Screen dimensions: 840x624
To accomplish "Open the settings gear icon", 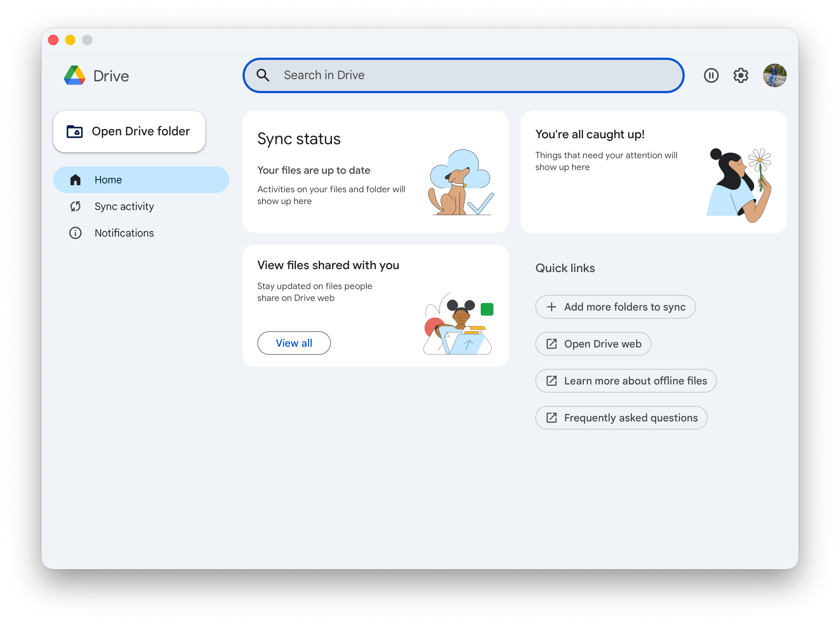I will pos(741,75).
